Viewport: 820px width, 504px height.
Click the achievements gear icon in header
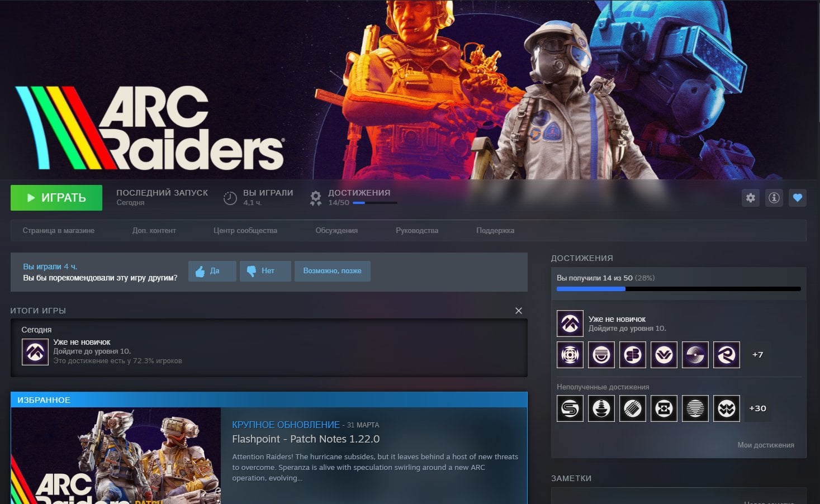point(316,198)
